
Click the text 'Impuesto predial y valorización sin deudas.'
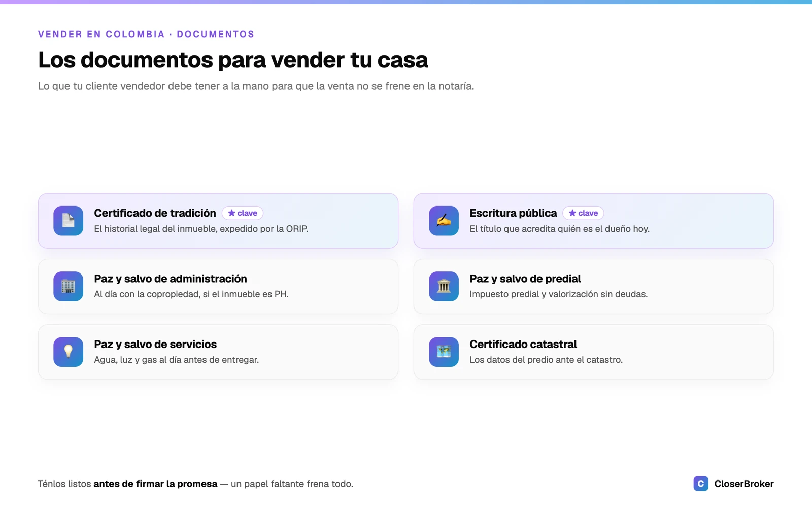tap(558, 294)
